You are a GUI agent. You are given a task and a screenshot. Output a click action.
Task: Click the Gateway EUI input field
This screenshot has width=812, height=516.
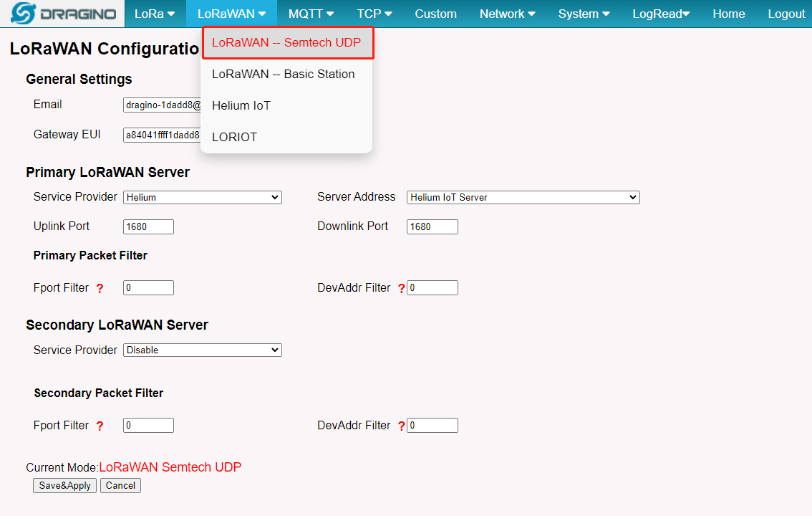(x=162, y=135)
